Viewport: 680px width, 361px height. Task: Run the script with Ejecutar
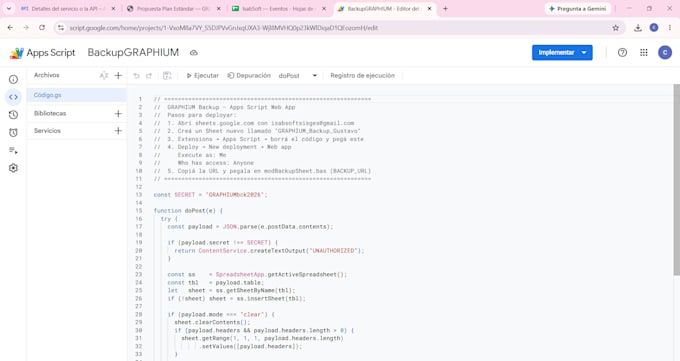203,75
